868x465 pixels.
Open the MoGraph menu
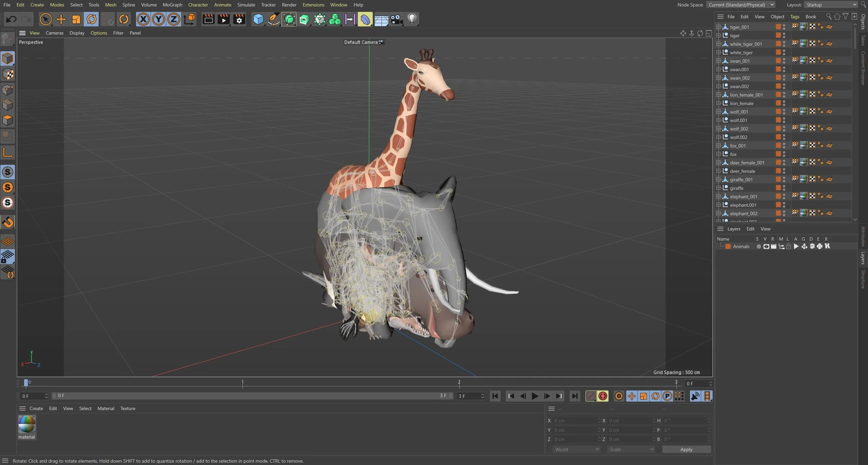172,5
